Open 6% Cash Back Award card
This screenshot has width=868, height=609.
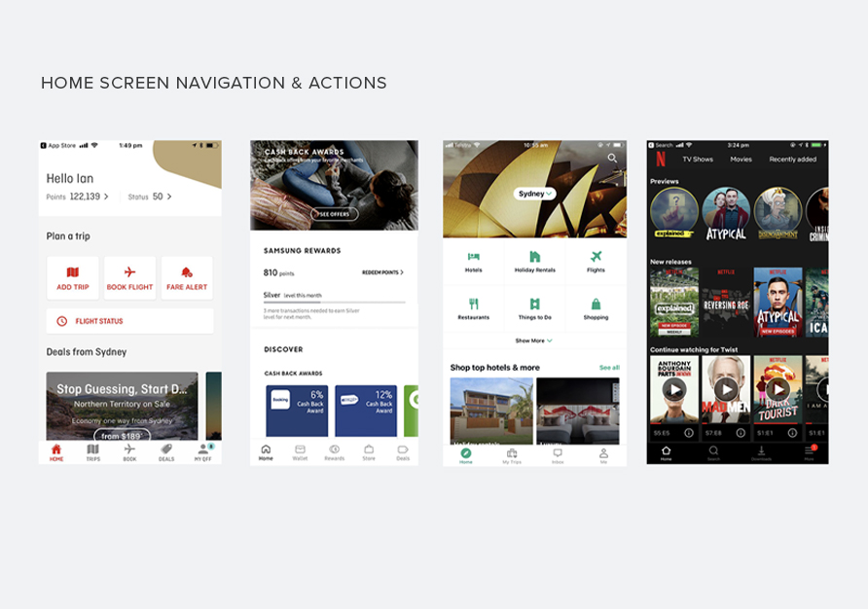(x=297, y=411)
